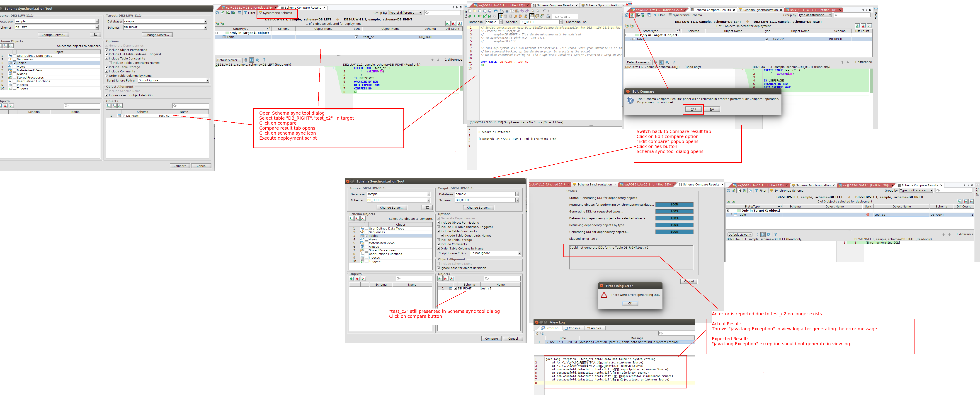Click OK in Processing Error dialog
The image size is (980, 395).
[x=630, y=304]
